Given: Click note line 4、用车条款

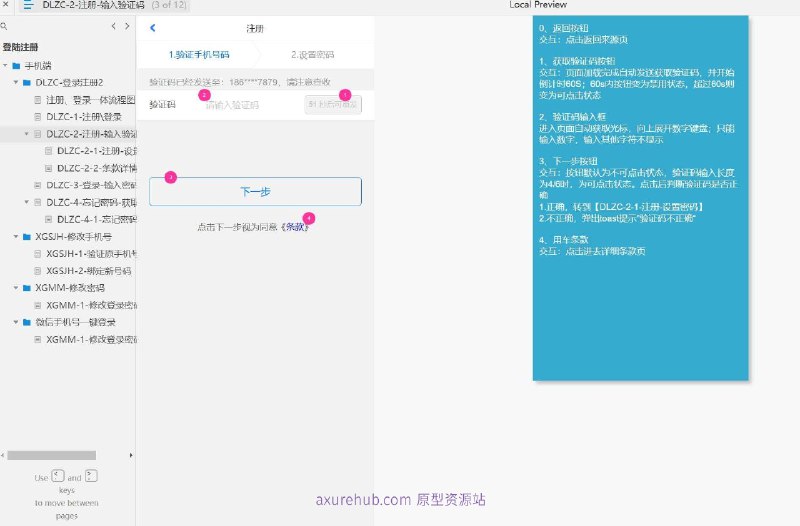Looking at the screenshot, I should 564,240.
